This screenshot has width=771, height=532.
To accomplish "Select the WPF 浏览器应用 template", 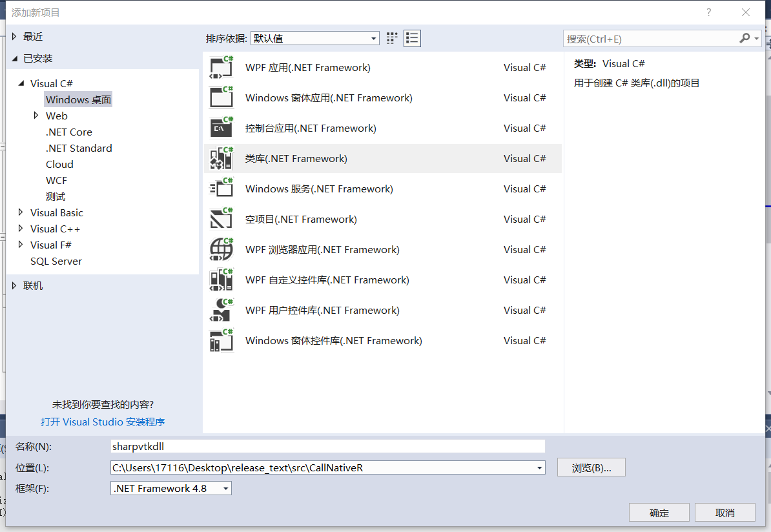I will point(321,249).
